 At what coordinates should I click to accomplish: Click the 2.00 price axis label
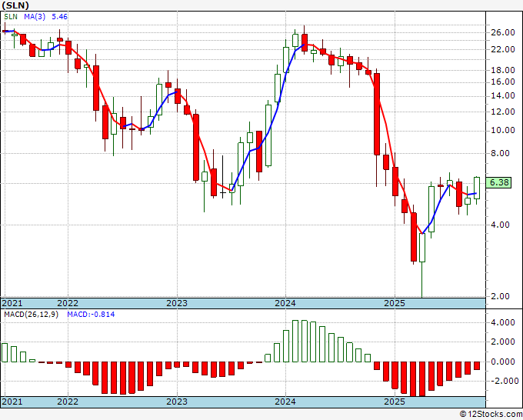pyautogui.click(x=501, y=296)
